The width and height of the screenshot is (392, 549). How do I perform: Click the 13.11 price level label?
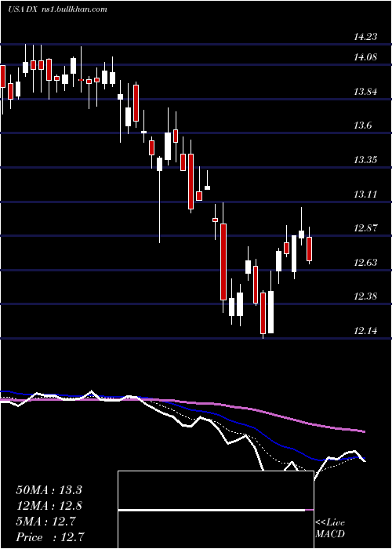point(366,194)
